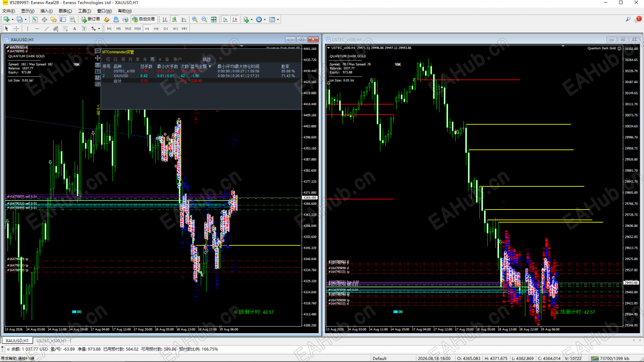
Task: Show the Market Watch panel
Action: click(35, 19)
